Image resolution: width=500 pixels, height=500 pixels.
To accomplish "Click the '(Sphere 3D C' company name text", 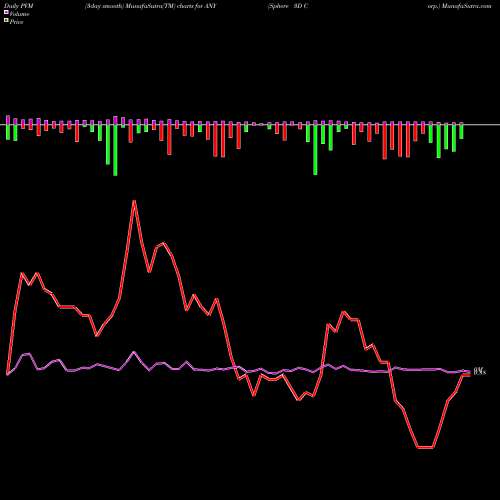I will 288,6.
